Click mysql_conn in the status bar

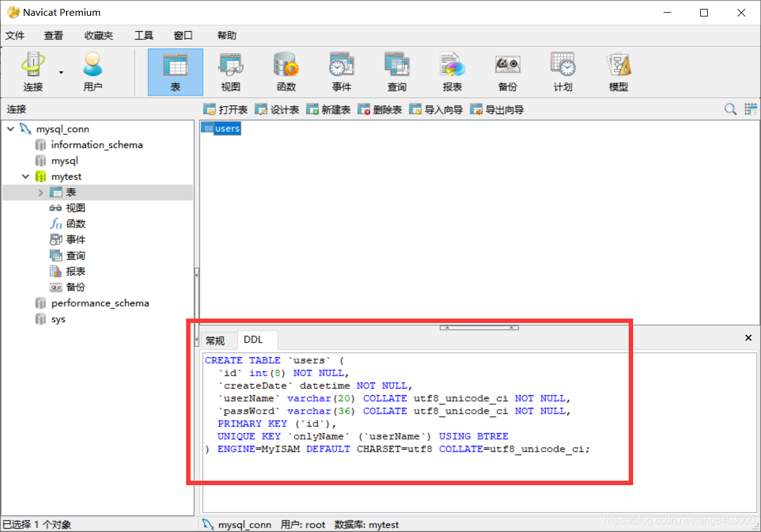[x=244, y=524]
